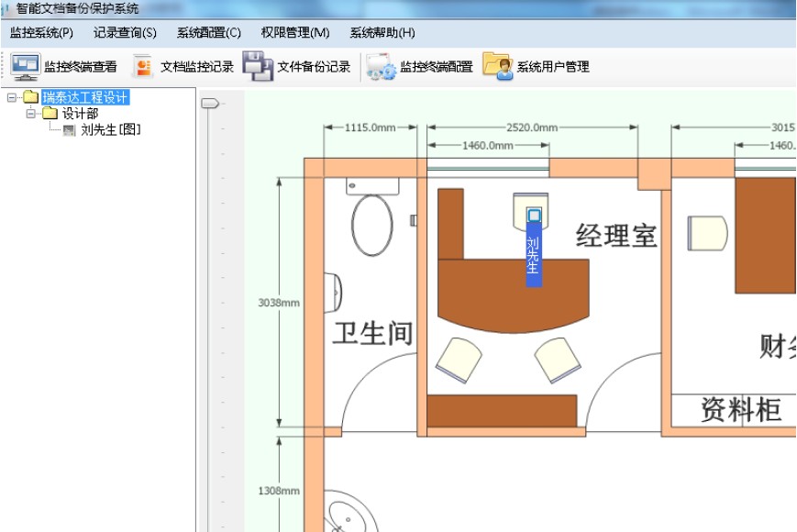
Task: Select the computer terminal marker in 经理室
Action: [534, 215]
